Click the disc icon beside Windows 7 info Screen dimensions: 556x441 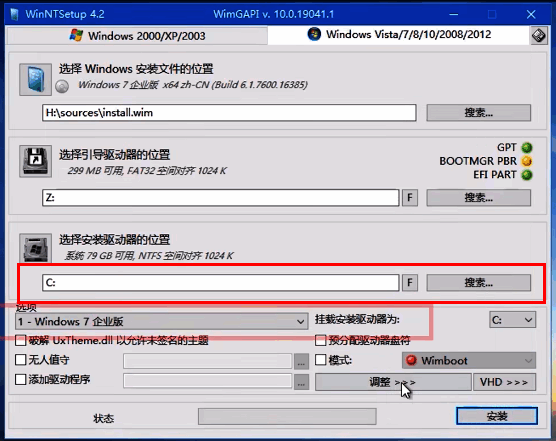point(62,86)
